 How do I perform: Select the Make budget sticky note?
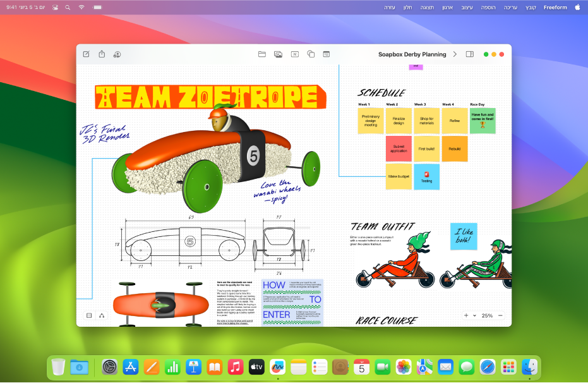[399, 176]
